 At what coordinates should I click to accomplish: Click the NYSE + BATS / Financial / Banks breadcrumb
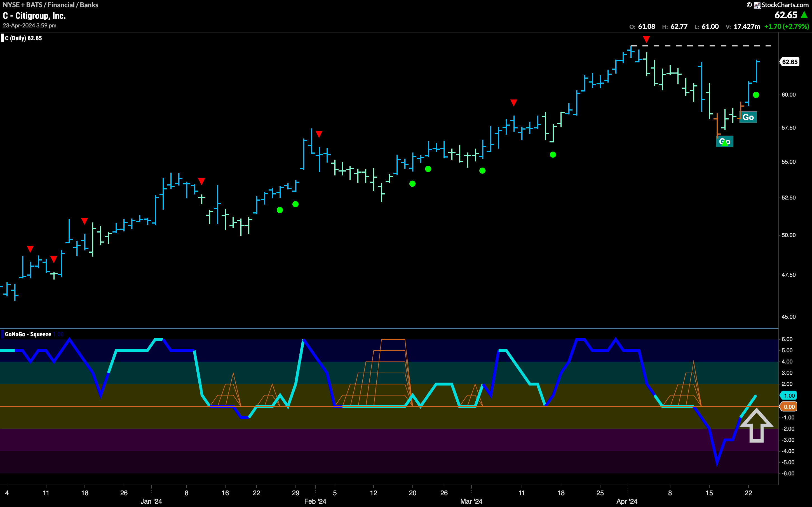pos(51,5)
